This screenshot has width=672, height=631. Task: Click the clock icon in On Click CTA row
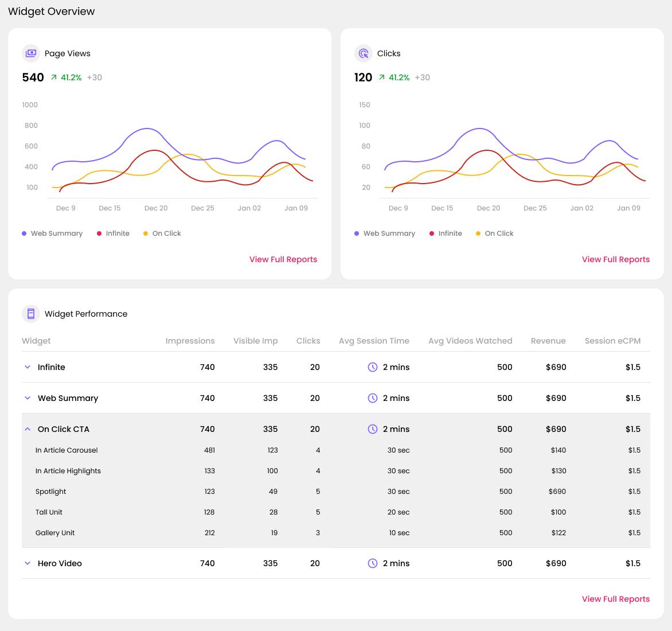point(373,429)
